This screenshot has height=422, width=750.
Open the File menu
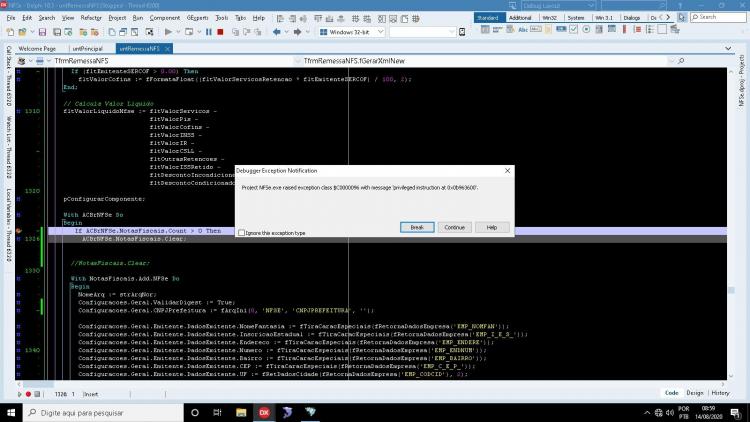pyautogui.click(x=11, y=18)
